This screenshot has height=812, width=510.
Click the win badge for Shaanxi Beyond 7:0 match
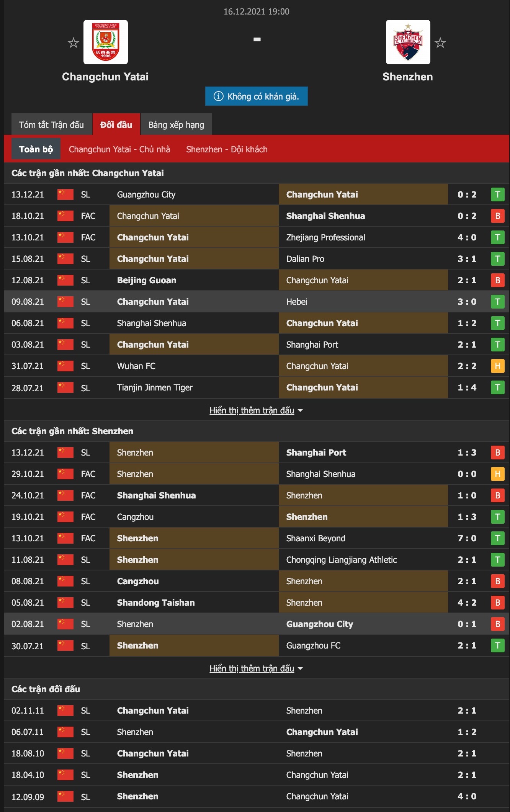(498, 538)
